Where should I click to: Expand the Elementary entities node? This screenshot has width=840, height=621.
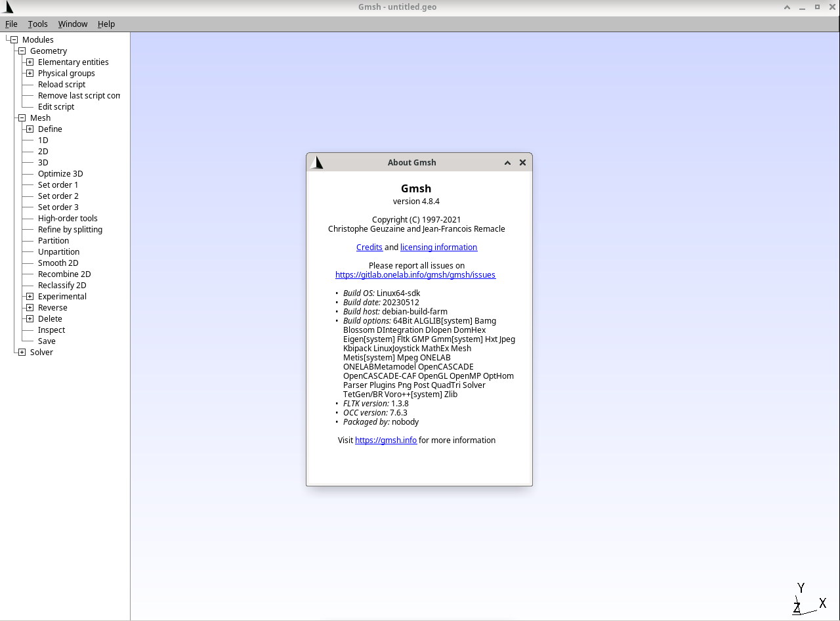(x=30, y=62)
